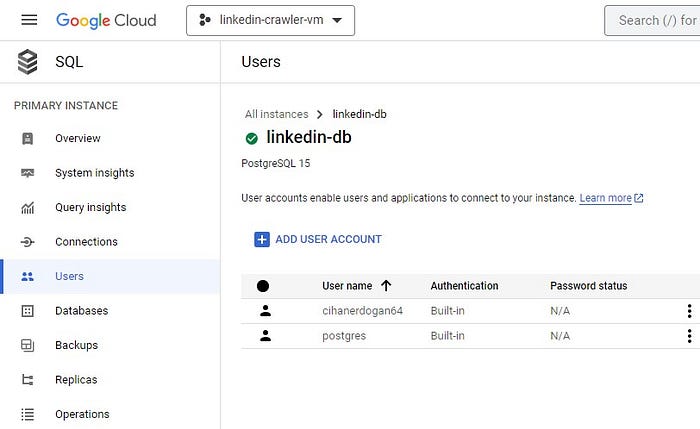Open the Overview page
Image resolution: width=700 pixels, height=429 pixels.
pos(78,138)
